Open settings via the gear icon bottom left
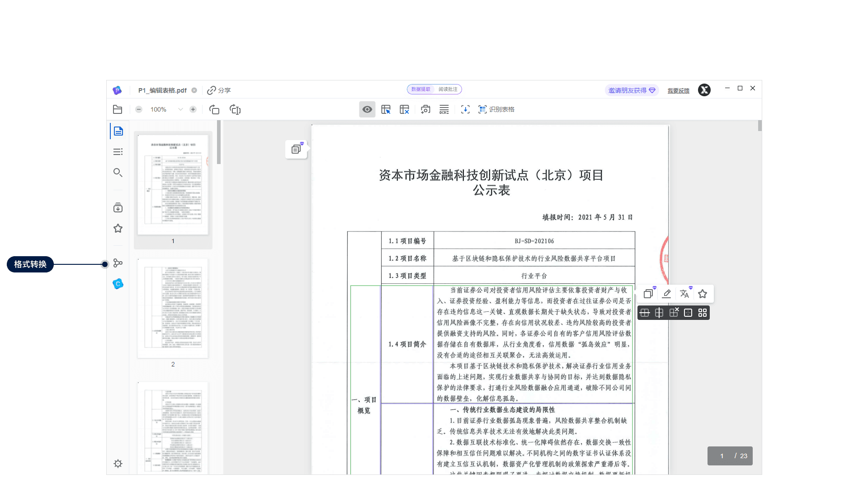 [x=118, y=464]
